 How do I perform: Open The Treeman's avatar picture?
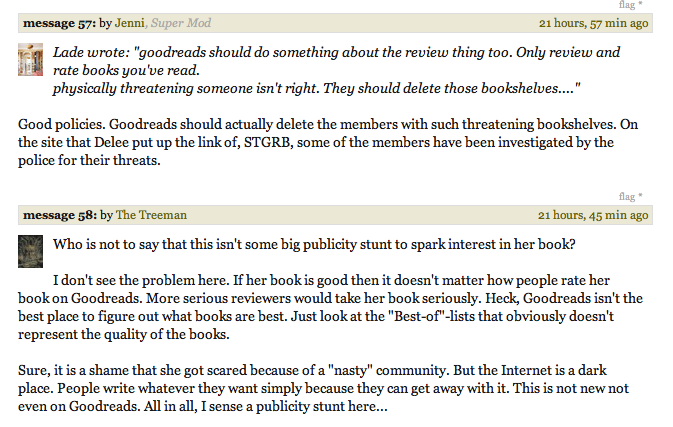pyautogui.click(x=30, y=251)
